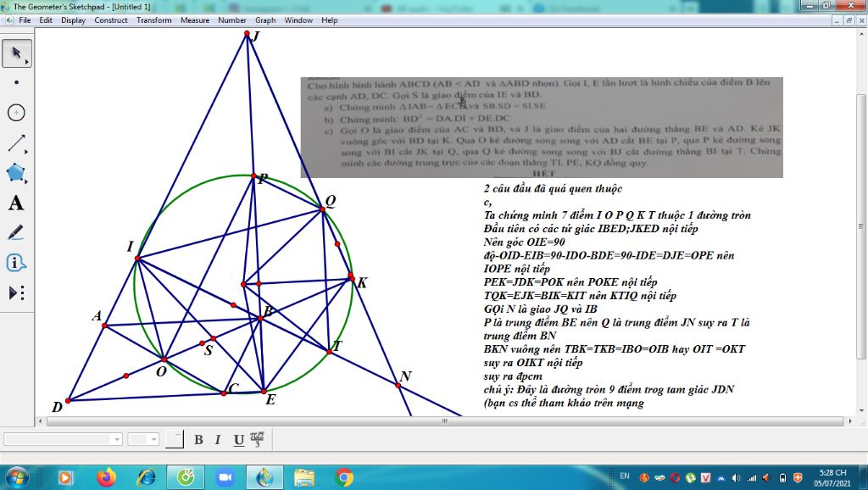868x490 pixels.
Task: Click point D at the bottom-left vertex
Action: point(68,400)
